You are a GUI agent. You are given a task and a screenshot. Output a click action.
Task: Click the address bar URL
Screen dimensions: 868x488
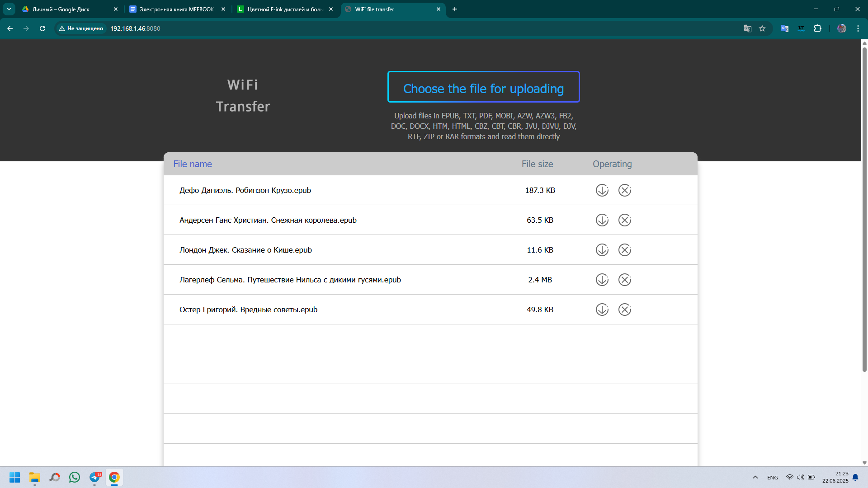(135, 28)
